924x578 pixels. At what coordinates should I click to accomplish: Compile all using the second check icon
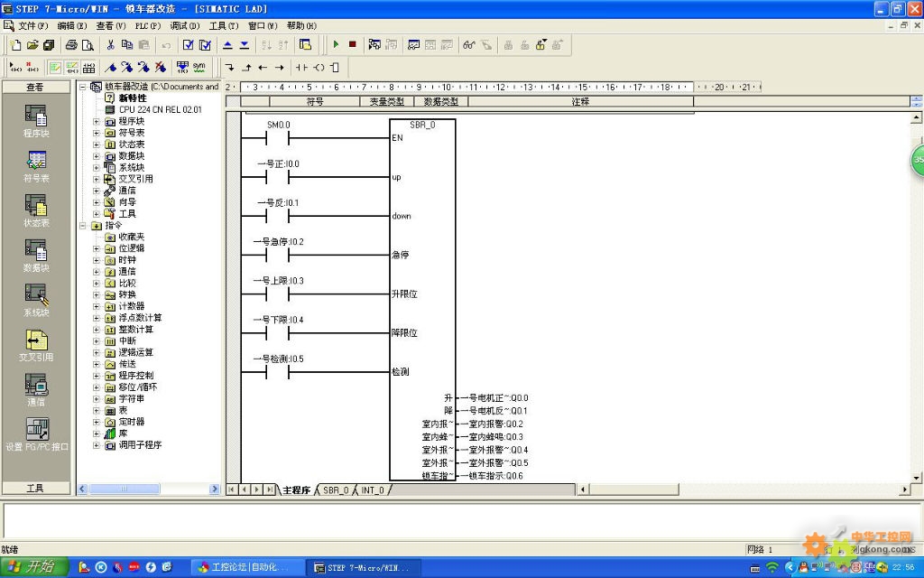click(205, 45)
